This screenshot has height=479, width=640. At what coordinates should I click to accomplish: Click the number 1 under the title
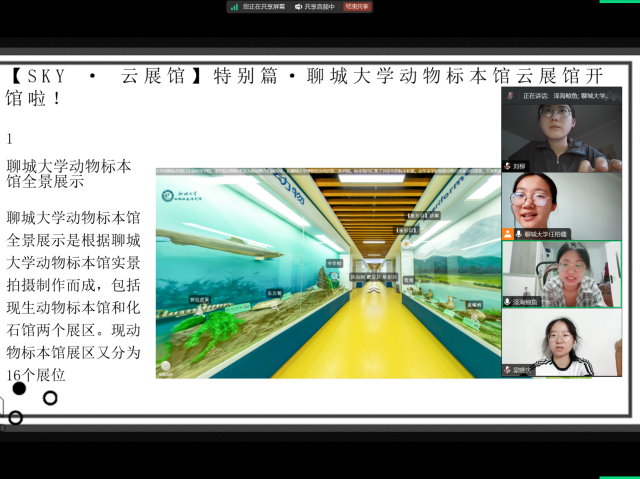[9, 140]
